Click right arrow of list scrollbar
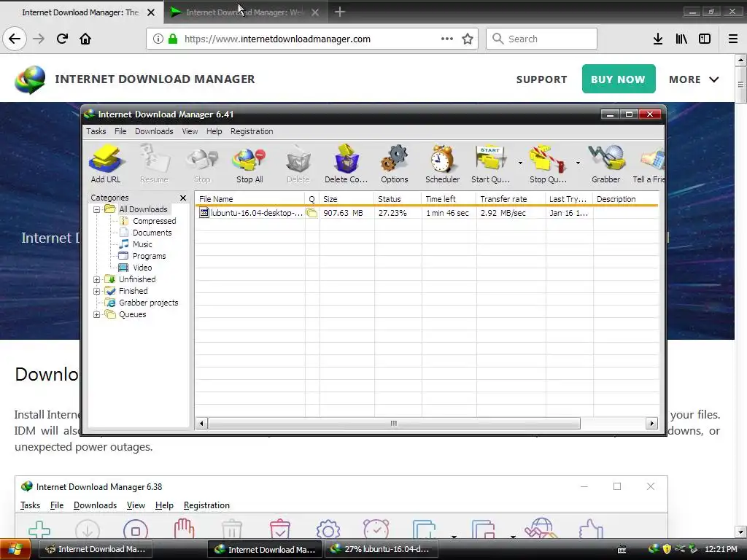The image size is (747, 560). (x=651, y=424)
